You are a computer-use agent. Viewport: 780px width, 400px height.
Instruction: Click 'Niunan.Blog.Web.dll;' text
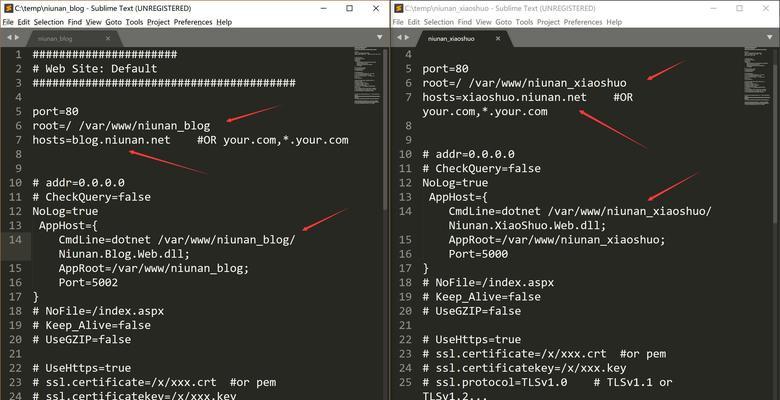click(124, 254)
